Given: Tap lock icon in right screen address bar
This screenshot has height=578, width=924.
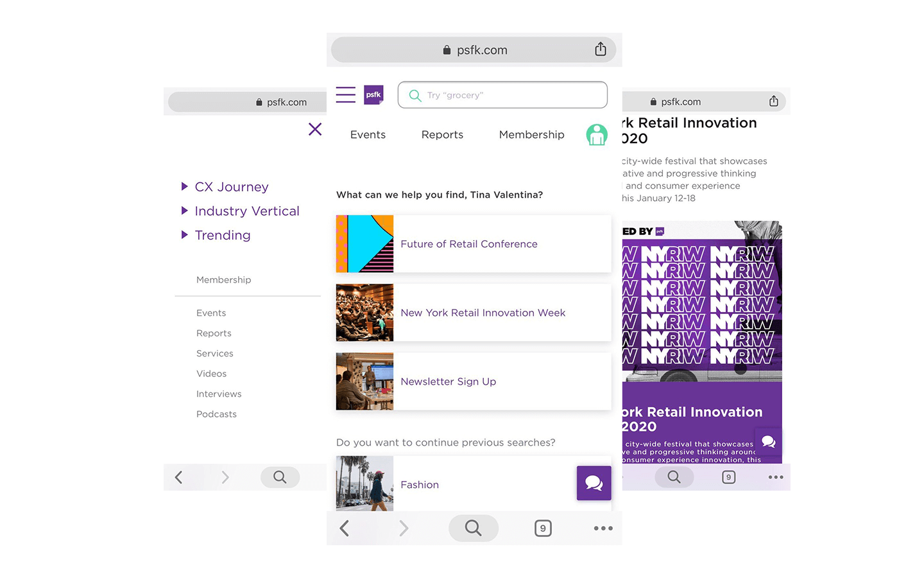Looking at the screenshot, I should point(653,101).
